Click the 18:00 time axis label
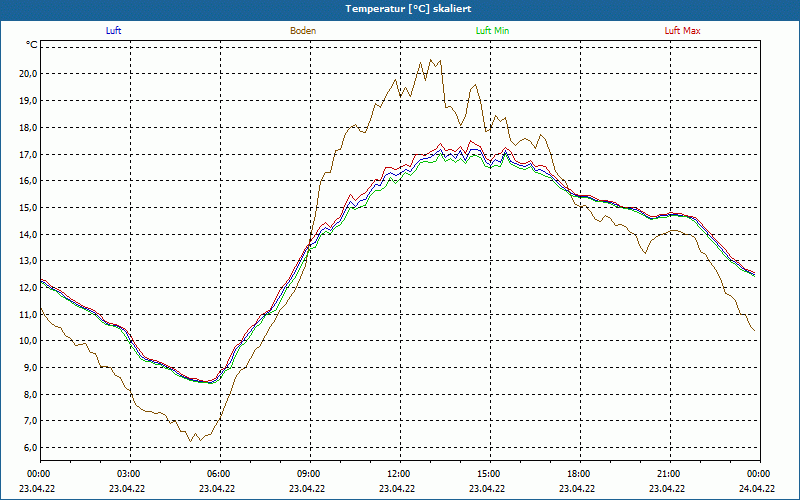 (579, 474)
